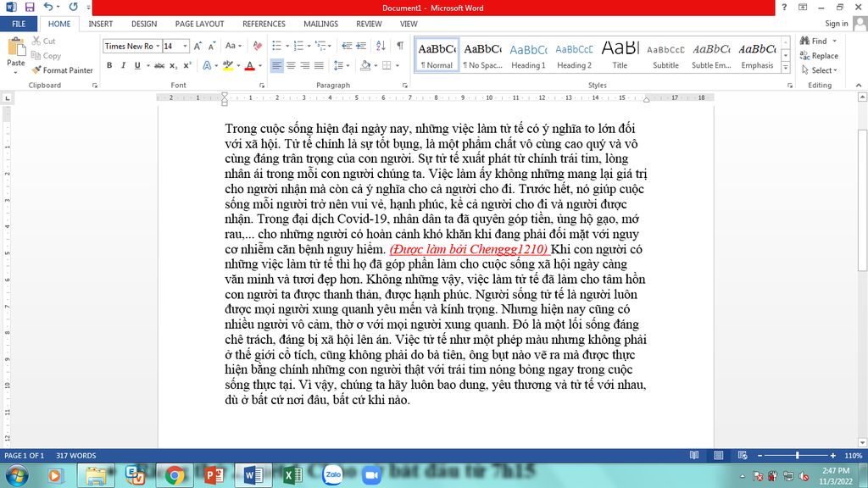
Task: Click the Bullets list icon
Action: tap(276, 46)
